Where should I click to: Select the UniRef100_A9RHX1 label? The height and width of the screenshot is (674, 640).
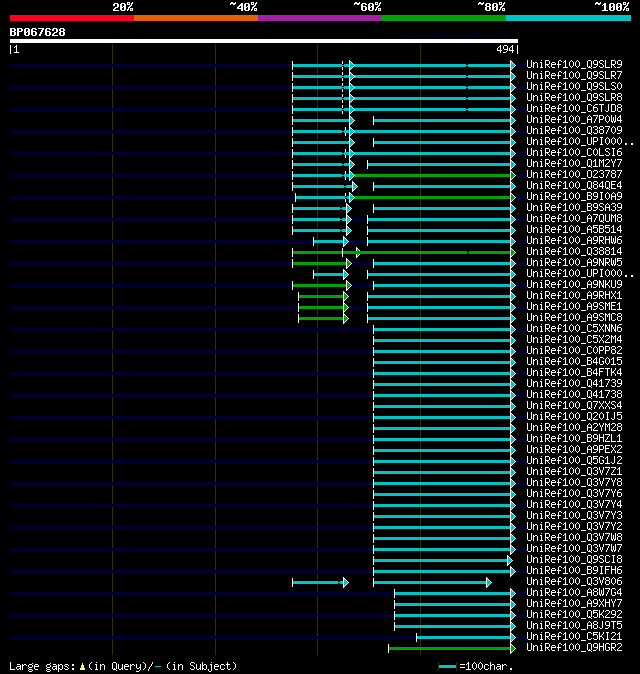click(x=574, y=296)
